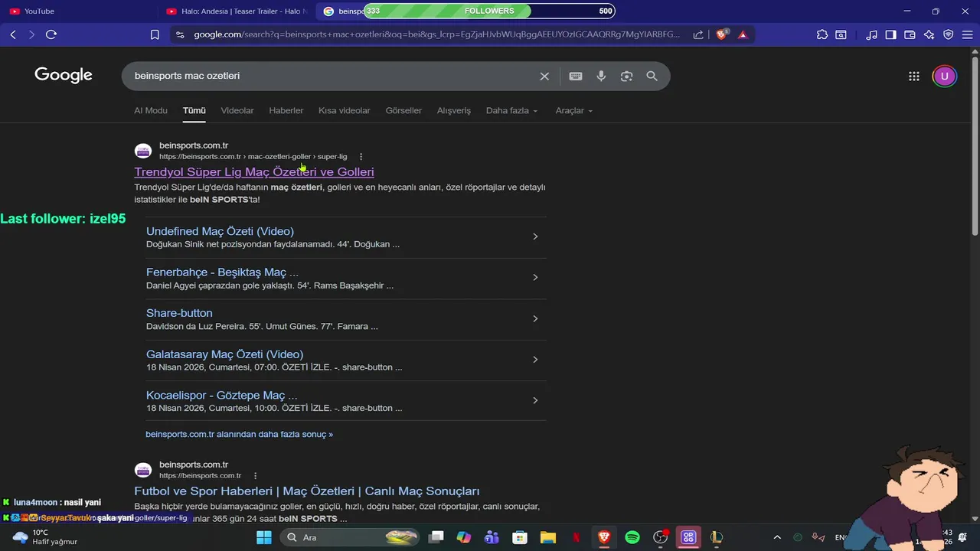Toggle the browser sidebar panel
Viewport: 980px width, 551px height.
890,34
